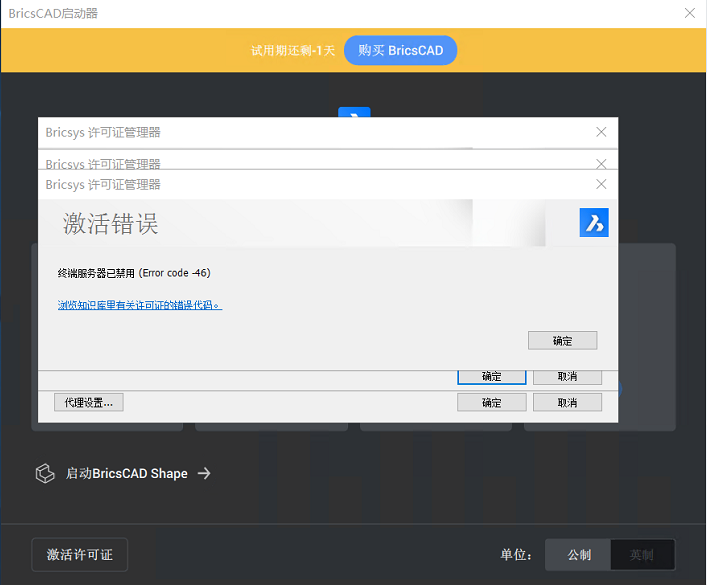The width and height of the screenshot is (707, 585).
Task: Click the 购买 BricsCAD button
Action: click(x=400, y=50)
